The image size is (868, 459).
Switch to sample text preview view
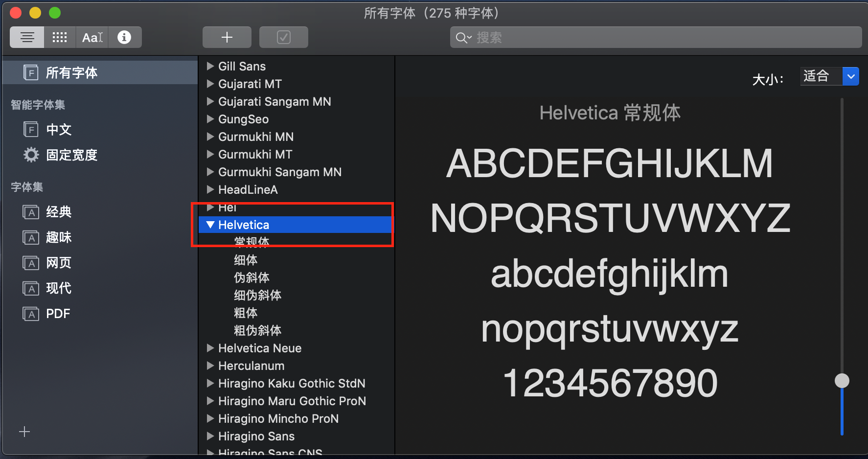click(27, 37)
